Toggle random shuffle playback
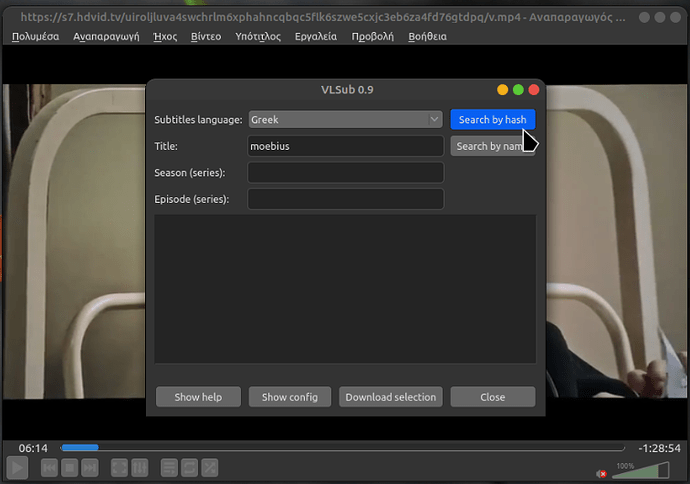 pyautogui.click(x=210, y=467)
